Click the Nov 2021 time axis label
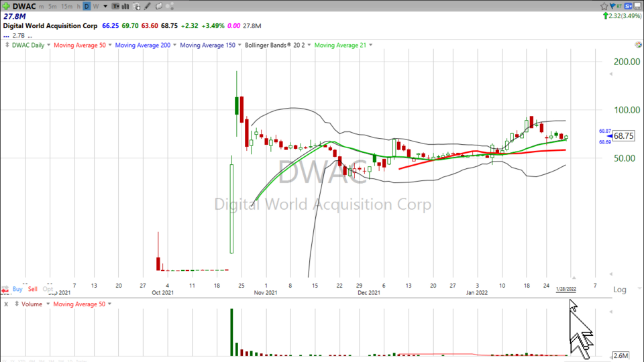Viewport: 644px width, 362px height. click(266, 293)
